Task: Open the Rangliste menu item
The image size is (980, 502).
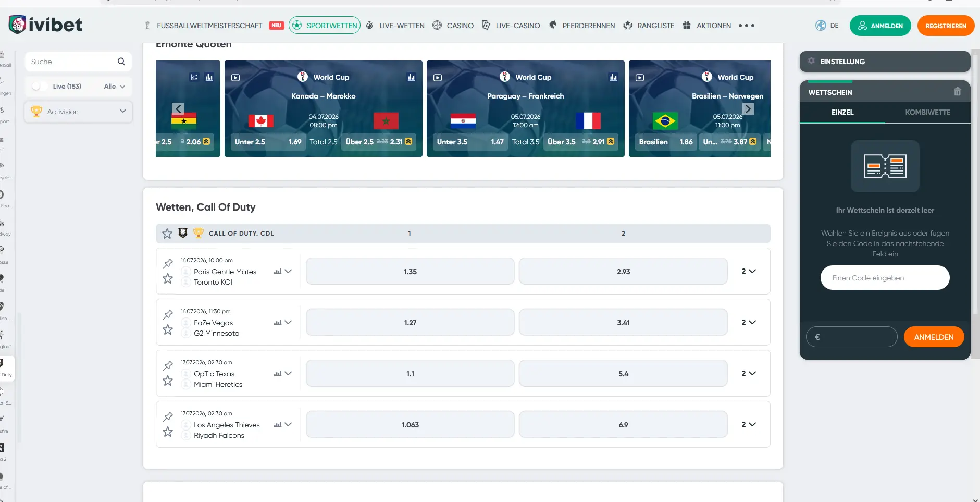Action: pyautogui.click(x=649, y=26)
